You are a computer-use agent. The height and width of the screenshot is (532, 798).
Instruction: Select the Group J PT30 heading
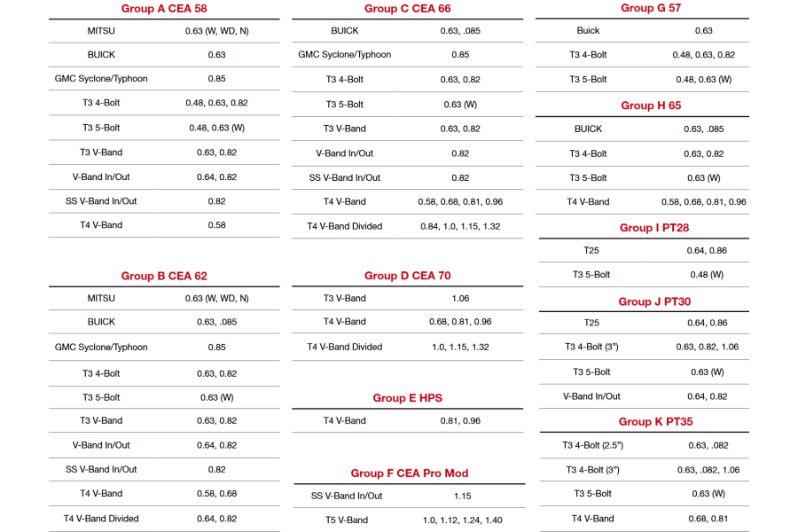click(x=654, y=301)
